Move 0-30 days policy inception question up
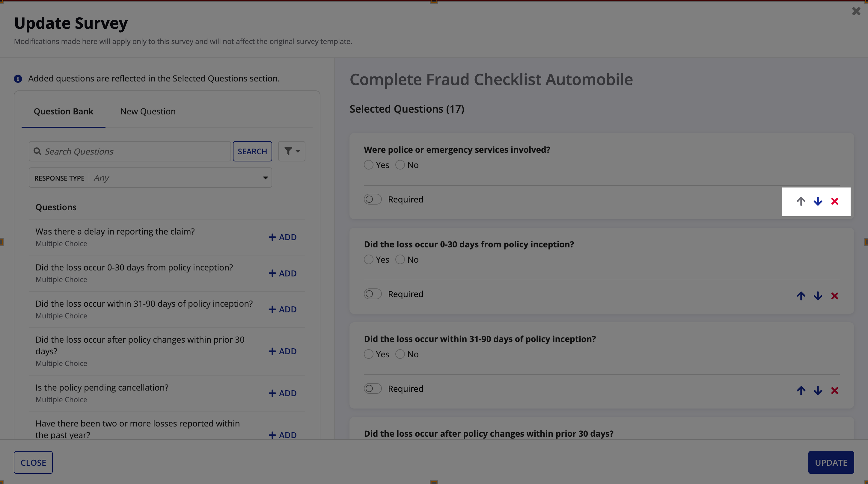This screenshot has width=868, height=484. click(801, 296)
